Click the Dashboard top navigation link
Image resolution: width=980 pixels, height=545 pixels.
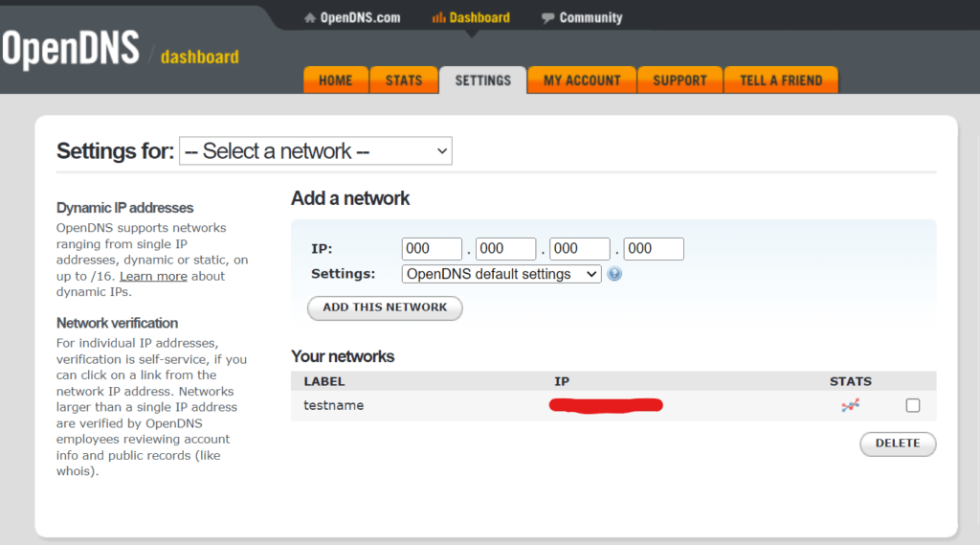pyautogui.click(x=471, y=17)
